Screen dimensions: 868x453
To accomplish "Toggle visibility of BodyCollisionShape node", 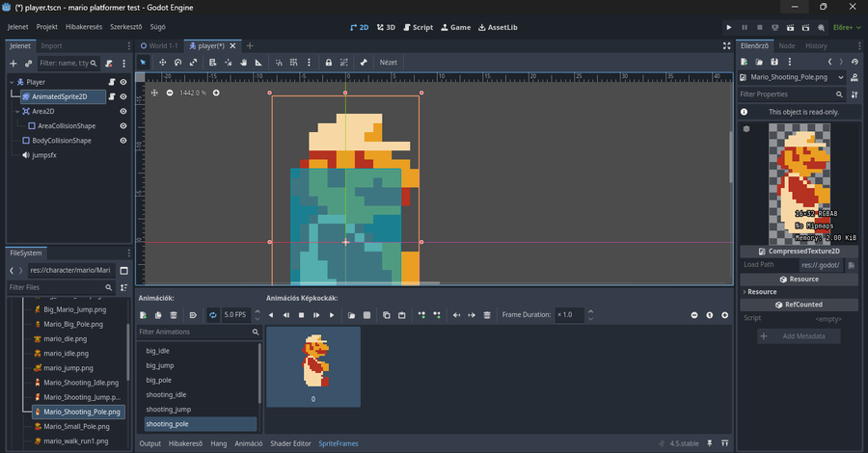I will [123, 141].
